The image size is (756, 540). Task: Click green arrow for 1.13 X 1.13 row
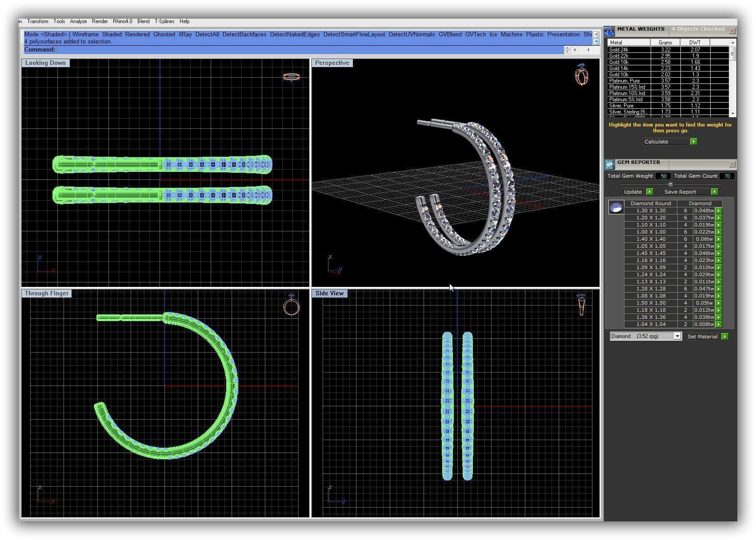719,282
